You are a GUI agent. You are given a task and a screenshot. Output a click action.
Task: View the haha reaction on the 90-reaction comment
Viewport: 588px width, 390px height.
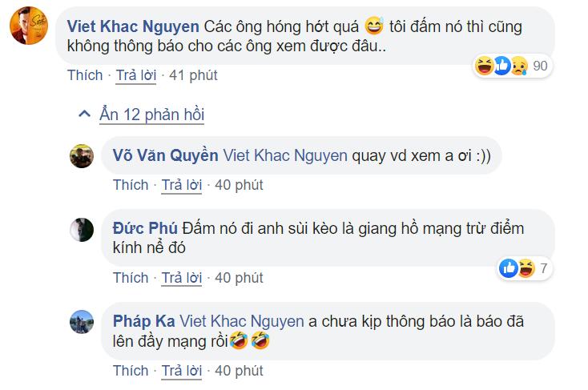(x=484, y=66)
